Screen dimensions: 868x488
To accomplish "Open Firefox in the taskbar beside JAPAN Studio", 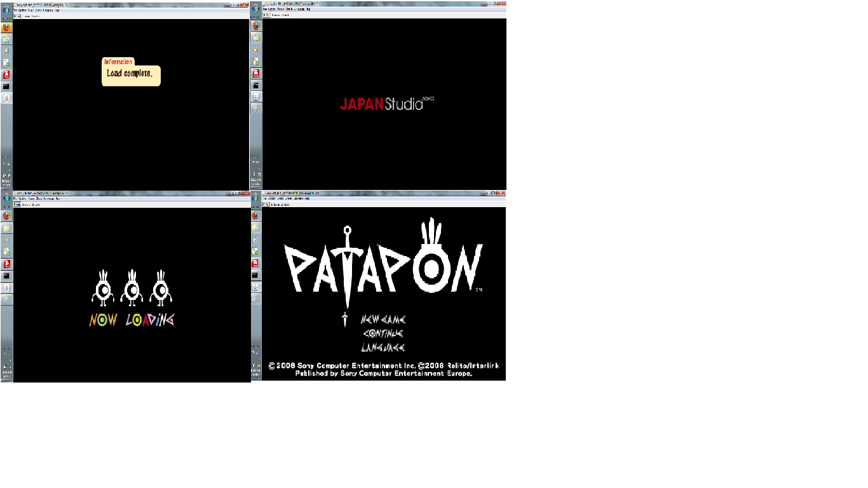I will (x=257, y=26).
